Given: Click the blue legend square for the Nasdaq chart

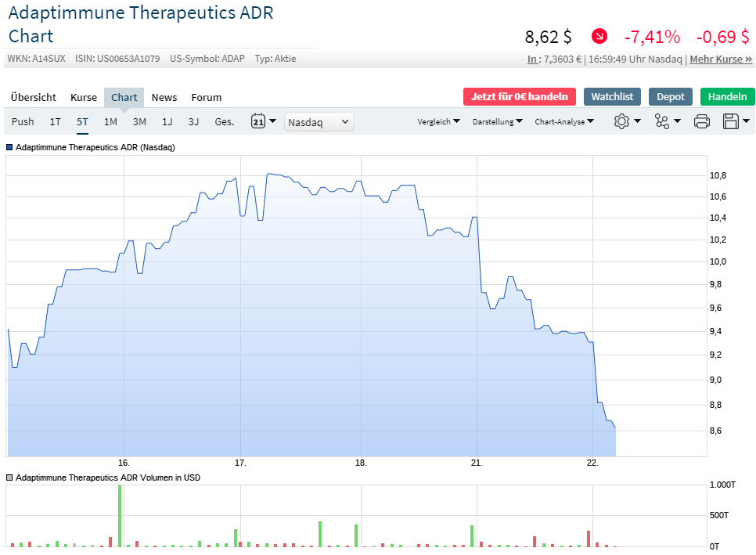Looking at the screenshot, I should click(9, 147).
